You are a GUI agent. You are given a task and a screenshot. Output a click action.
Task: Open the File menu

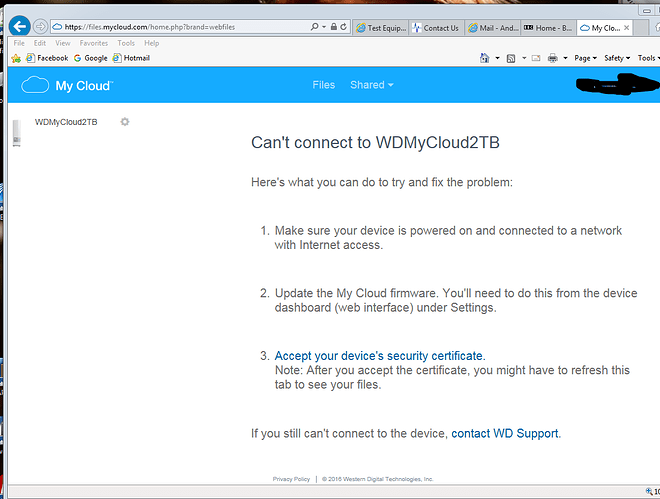tap(19, 43)
